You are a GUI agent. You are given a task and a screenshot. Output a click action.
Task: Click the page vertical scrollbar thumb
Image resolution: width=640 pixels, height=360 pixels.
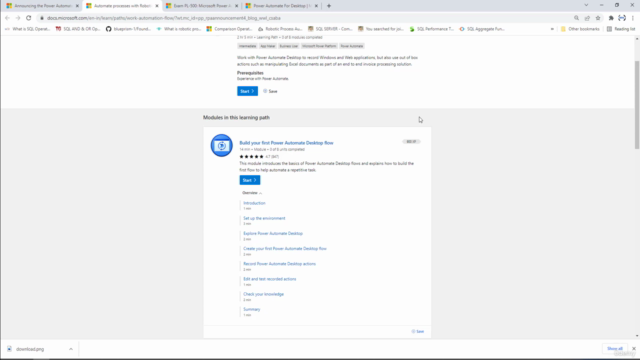click(637, 105)
